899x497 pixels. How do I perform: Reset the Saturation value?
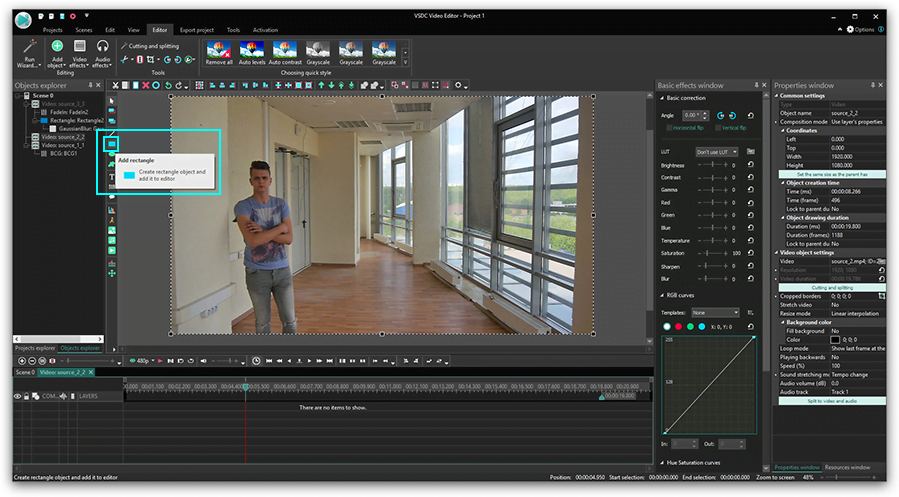pyautogui.click(x=751, y=253)
